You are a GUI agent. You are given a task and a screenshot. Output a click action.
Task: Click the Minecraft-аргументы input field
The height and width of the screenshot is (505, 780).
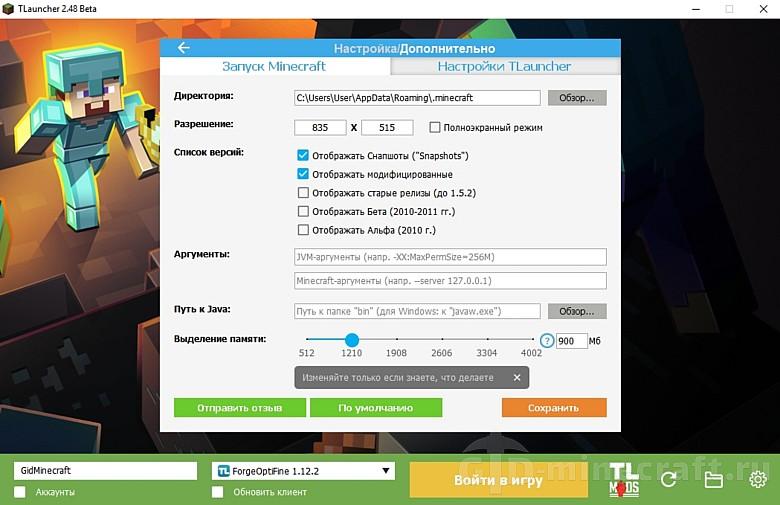[x=450, y=281]
